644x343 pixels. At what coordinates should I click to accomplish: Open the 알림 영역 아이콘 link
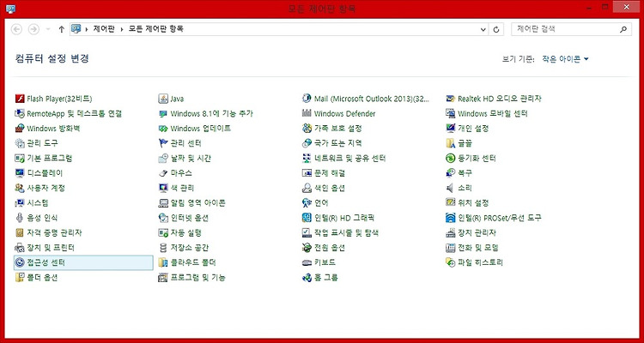[198, 203]
